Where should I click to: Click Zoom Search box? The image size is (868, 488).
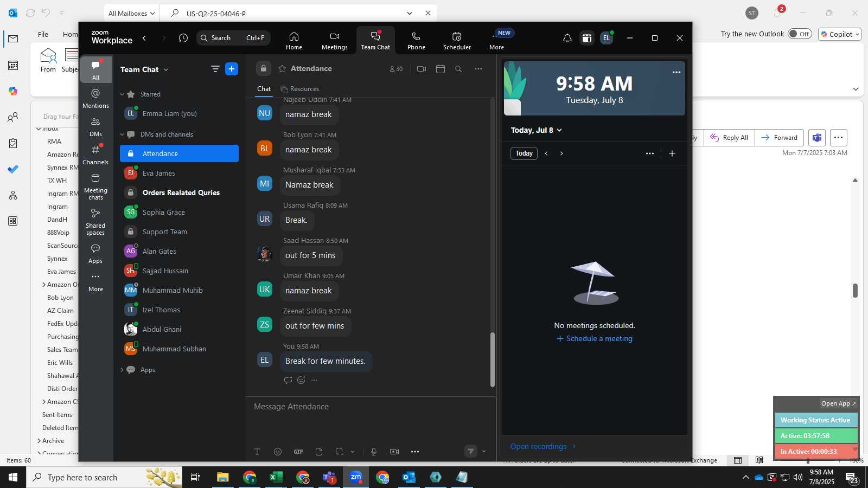(x=233, y=38)
